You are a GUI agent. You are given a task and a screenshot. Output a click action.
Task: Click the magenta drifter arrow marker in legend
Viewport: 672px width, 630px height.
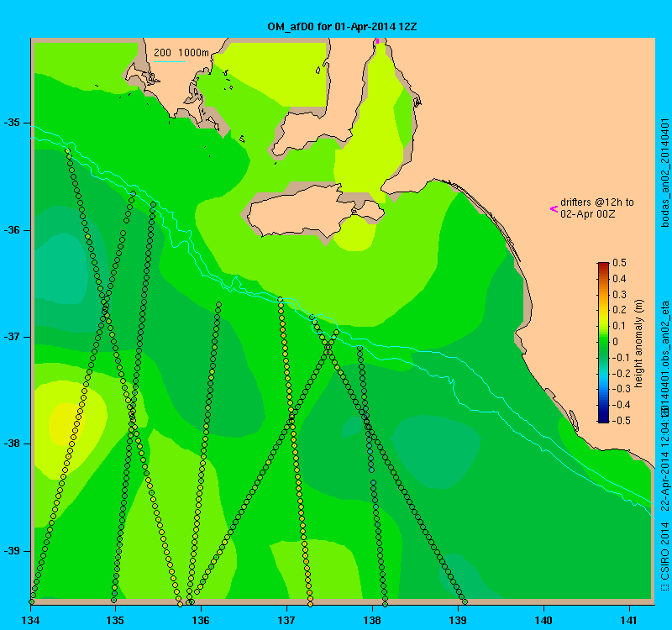click(x=554, y=208)
